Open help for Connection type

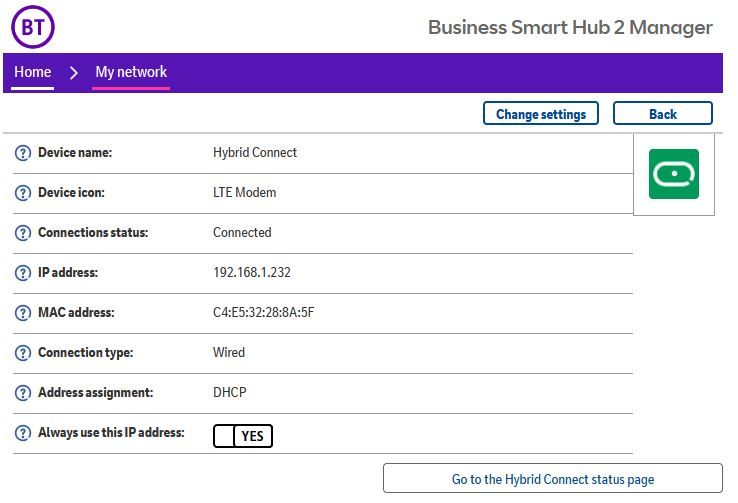click(23, 353)
